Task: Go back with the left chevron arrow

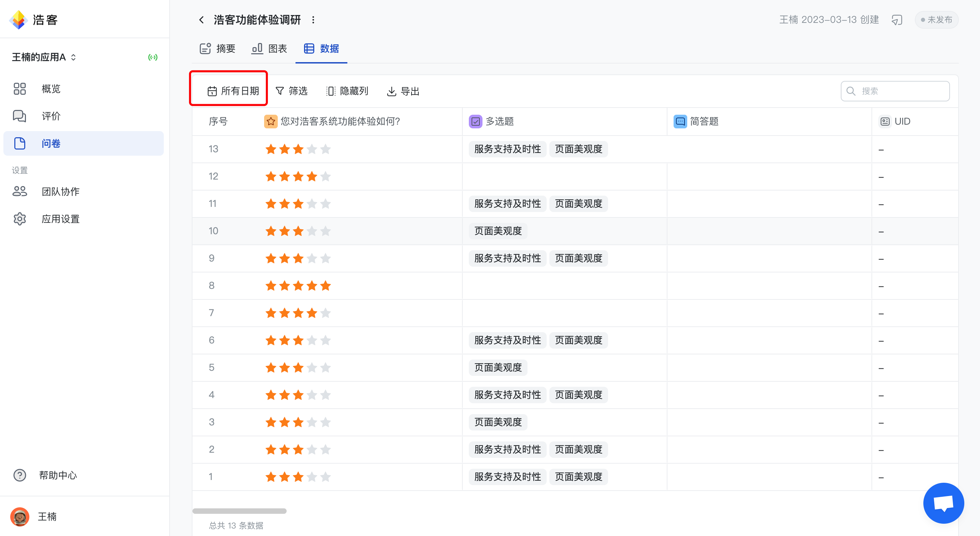Action: 202,20
